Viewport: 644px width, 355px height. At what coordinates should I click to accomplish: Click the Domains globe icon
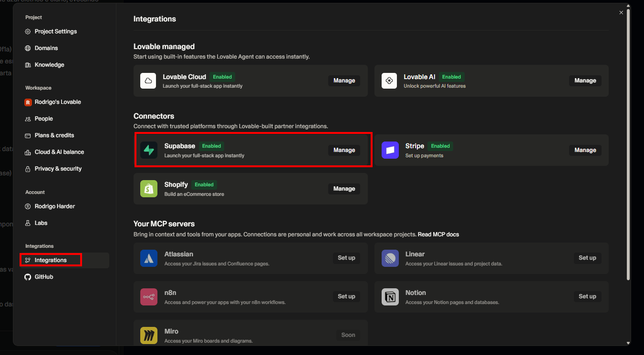coord(28,48)
